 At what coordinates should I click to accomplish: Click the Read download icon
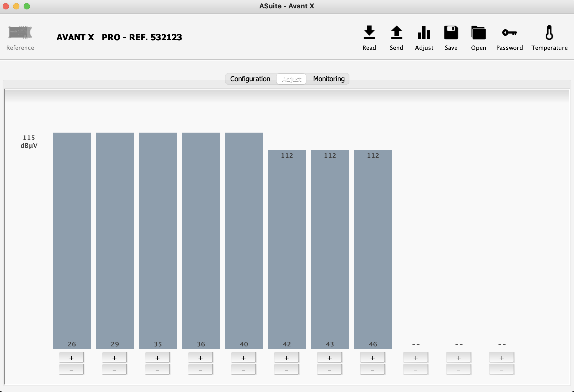tap(369, 32)
